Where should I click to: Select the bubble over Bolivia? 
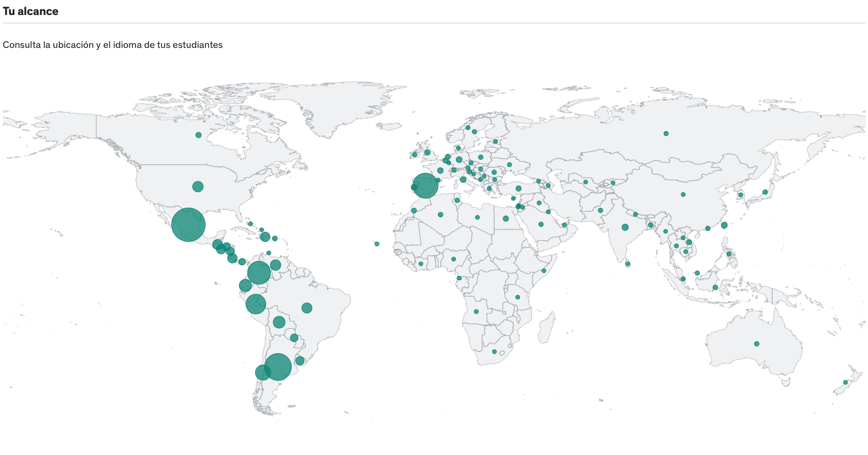(279, 322)
